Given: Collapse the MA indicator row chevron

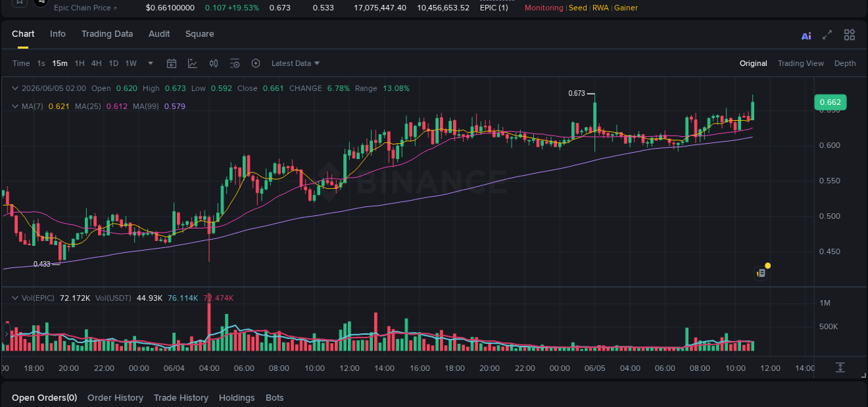Looking at the screenshot, I should (15, 106).
